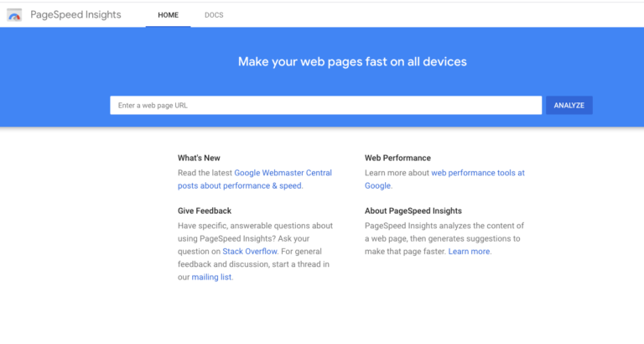Open the Google Webmaster Central link
Screen dimensions: 644x344
tap(283, 173)
